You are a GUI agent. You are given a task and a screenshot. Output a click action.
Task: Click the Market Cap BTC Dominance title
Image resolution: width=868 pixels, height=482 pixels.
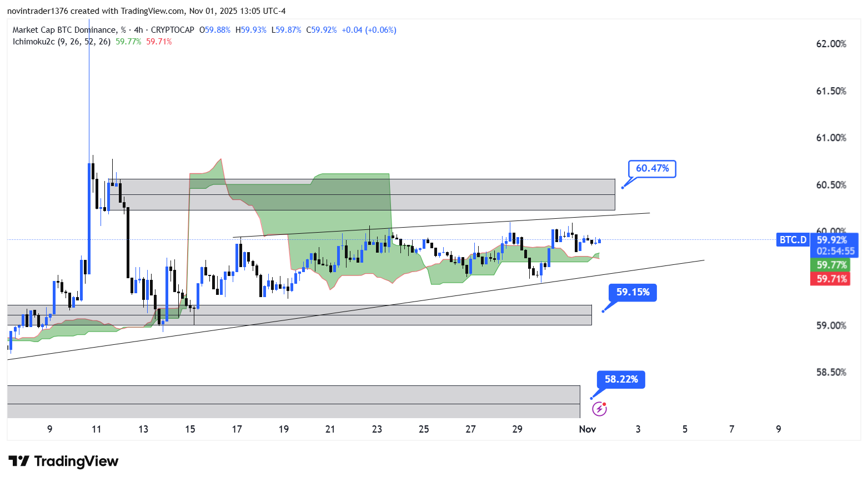coord(64,30)
